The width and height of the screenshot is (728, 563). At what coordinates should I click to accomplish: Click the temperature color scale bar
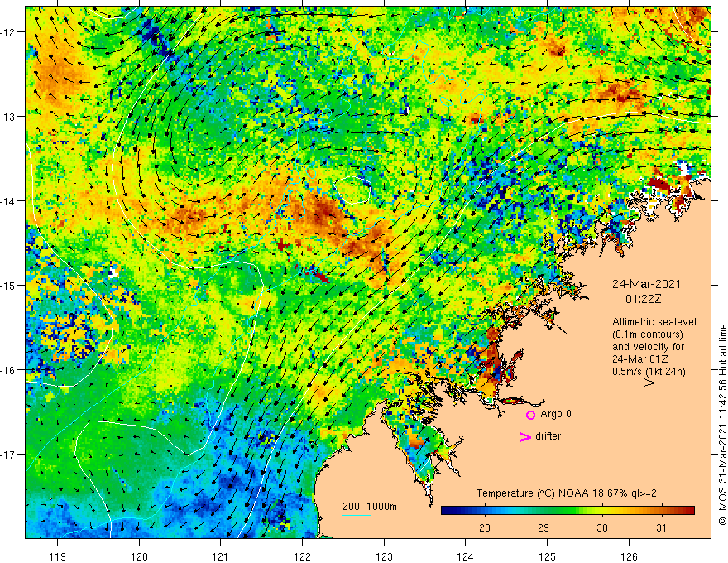point(568,510)
